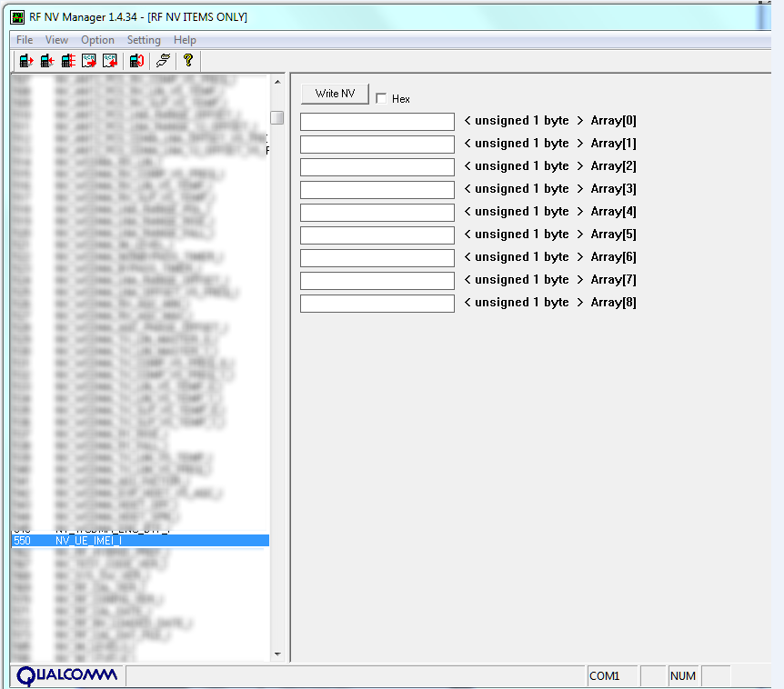Click the Qualcomm logo in status bar
This screenshot has height=689, width=784.
(67, 676)
